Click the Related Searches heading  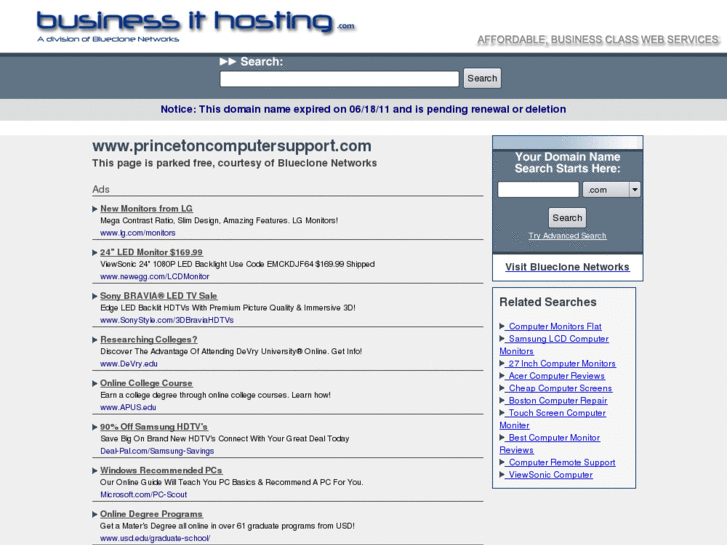tap(548, 302)
